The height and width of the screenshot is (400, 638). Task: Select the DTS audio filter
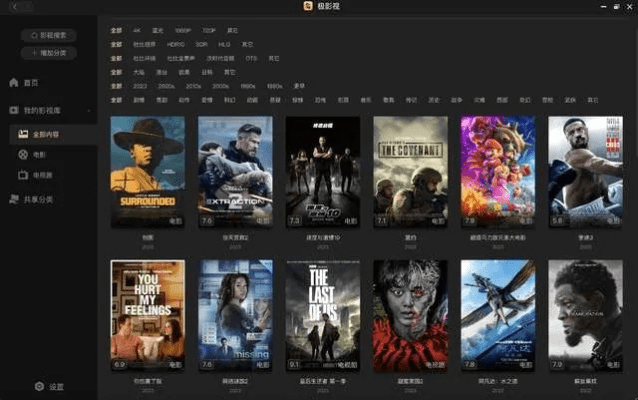pyautogui.click(x=248, y=59)
